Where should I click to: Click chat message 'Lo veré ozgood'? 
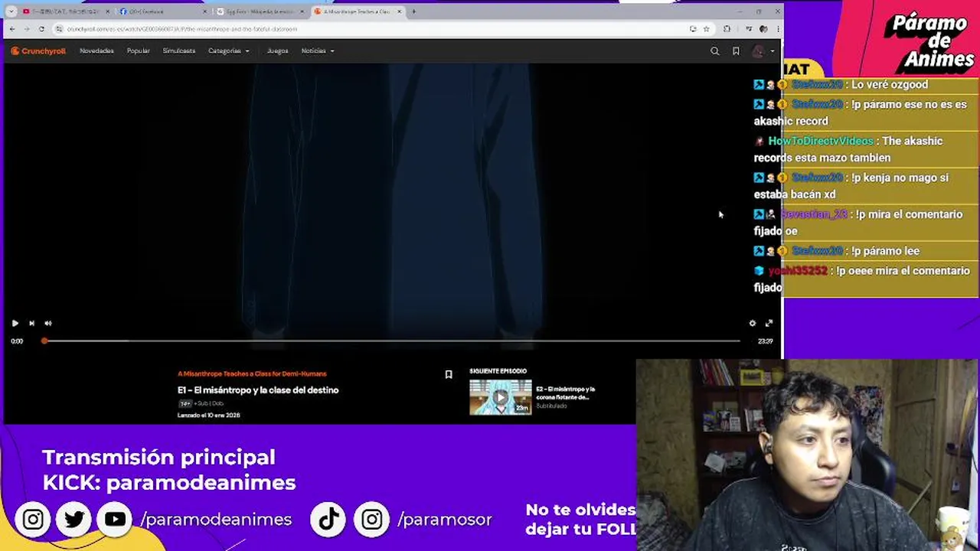click(890, 84)
